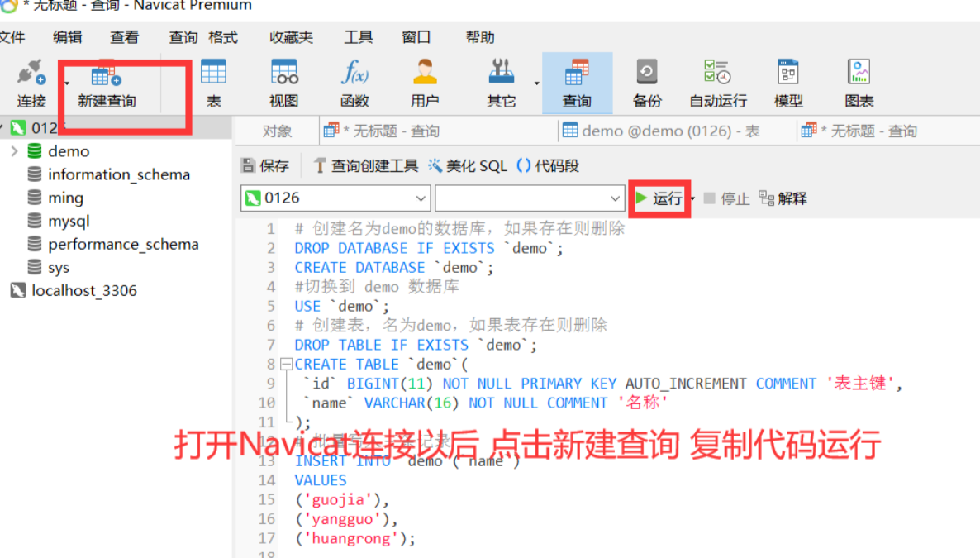
Task: Open the 视图 (View) toolbar icon
Action: (283, 83)
